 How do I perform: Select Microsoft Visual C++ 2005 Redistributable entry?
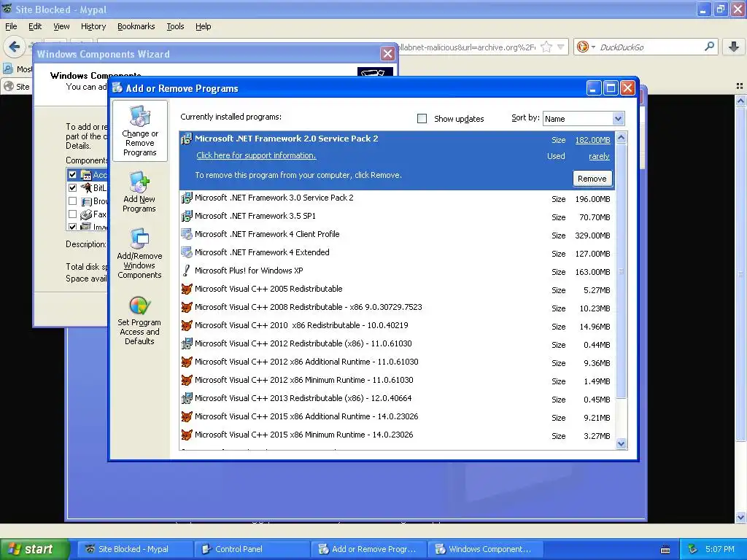(397, 289)
